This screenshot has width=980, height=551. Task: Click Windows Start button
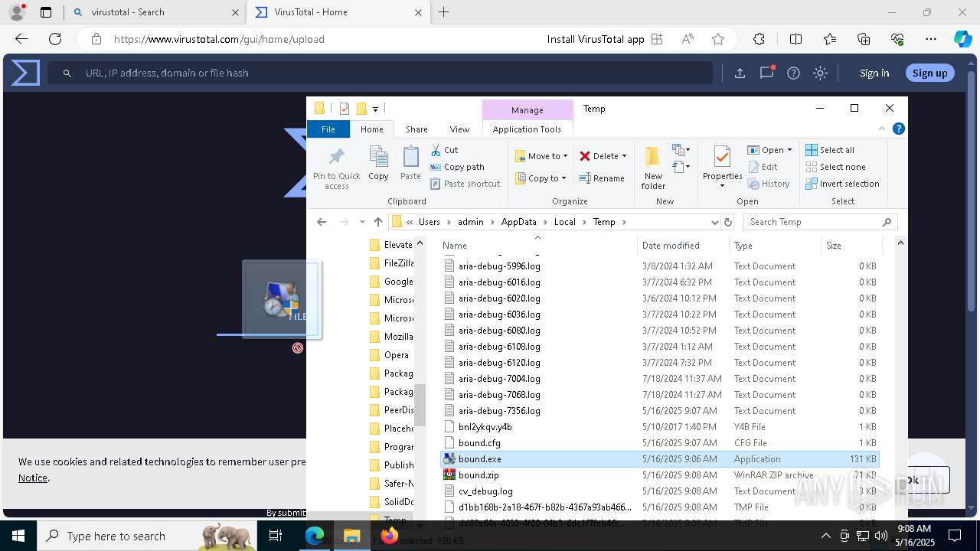(x=18, y=536)
